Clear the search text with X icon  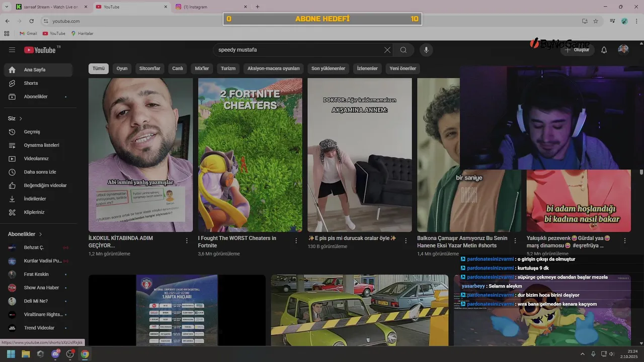click(x=387, y=50)
